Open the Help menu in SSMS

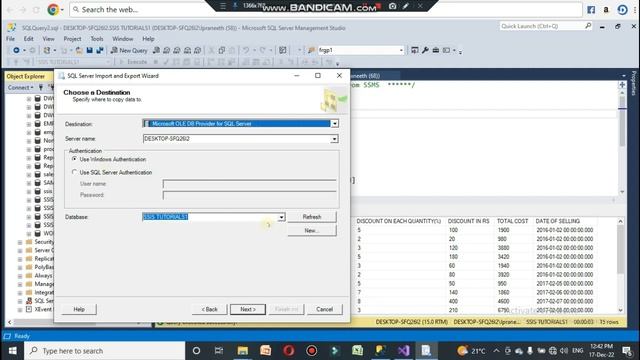pos(148,39)
